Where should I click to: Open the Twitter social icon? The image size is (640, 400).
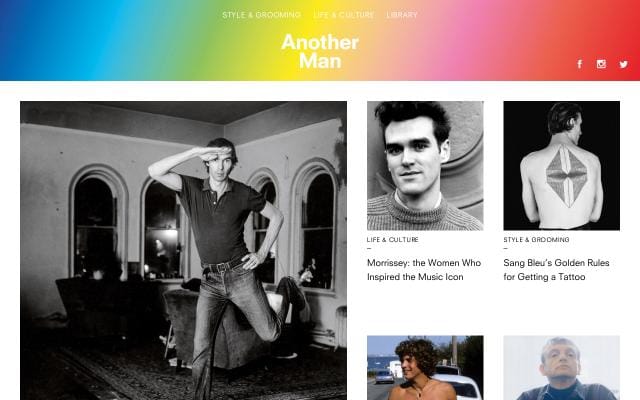tap(623, 64)
